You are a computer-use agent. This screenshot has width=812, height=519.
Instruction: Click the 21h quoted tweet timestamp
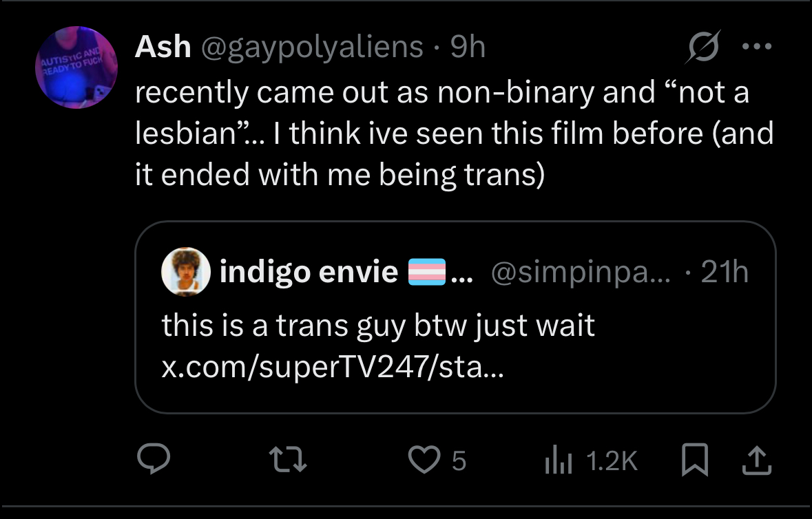tap(725, 272)
